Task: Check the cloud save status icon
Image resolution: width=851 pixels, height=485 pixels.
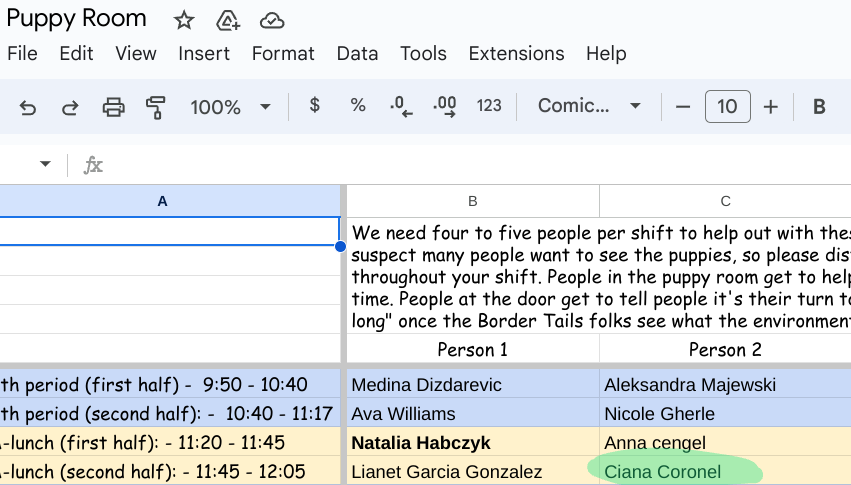Action: tap(271, 20)
